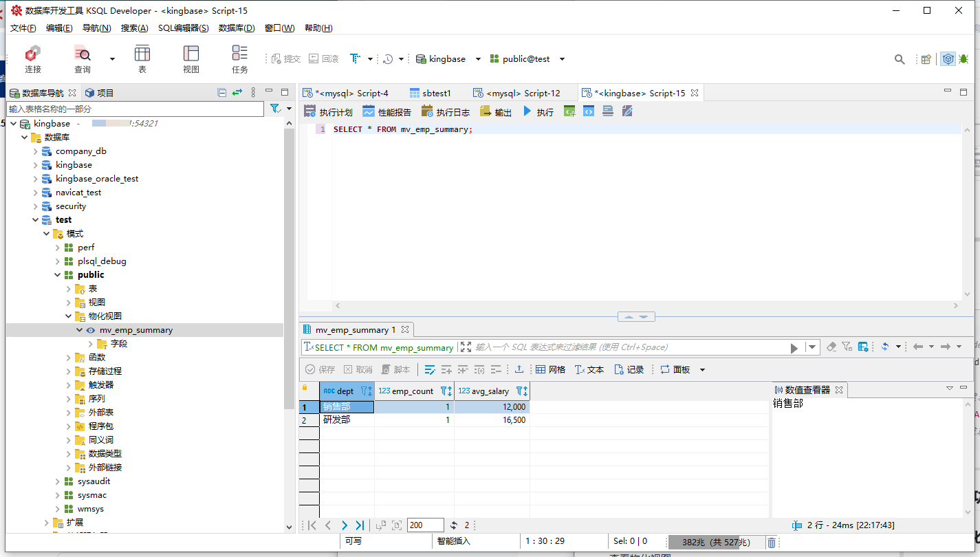The image size is (980, 557).
Task: Expand the sysaudit schema node
Action: [x=58, y=481]
